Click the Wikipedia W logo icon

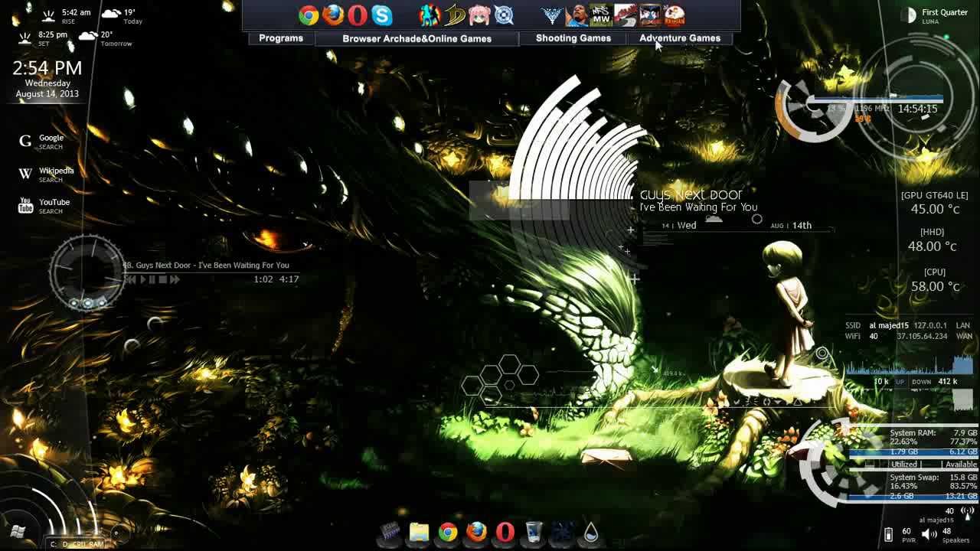(x=25, y=174)
